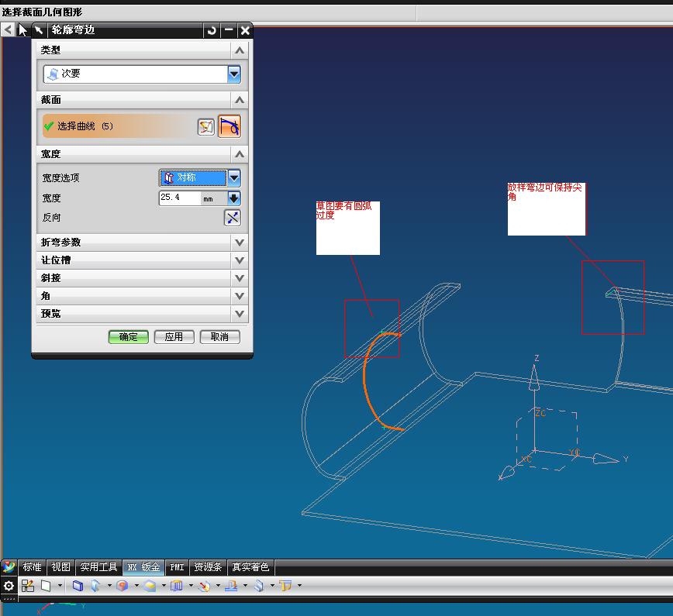Screen dimensions: 673x616
Task: Expand the 斜接 section
Action: tap(240, 278)
